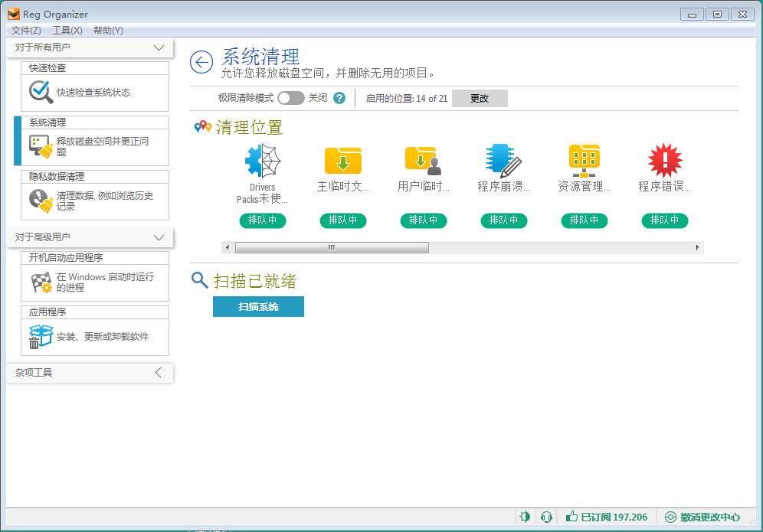Click the 程序崩溃 chip icon
The height and width of the screenshot is (532, 763).
(x=503, y=162)
